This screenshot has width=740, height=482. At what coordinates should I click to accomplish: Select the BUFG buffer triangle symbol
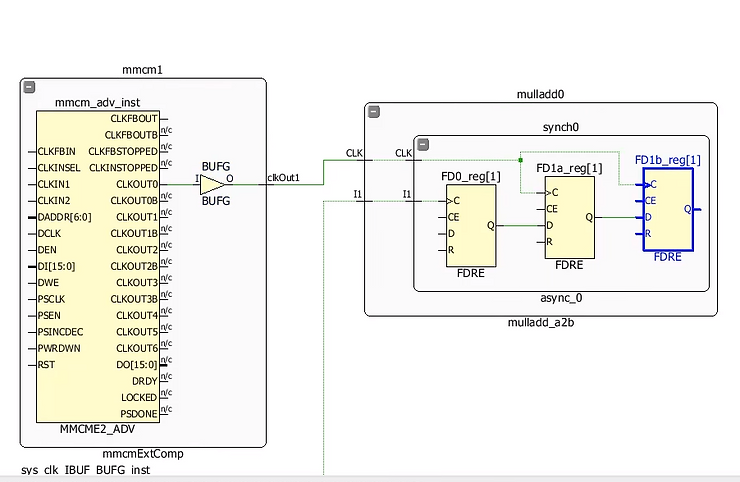pos(211,185)
